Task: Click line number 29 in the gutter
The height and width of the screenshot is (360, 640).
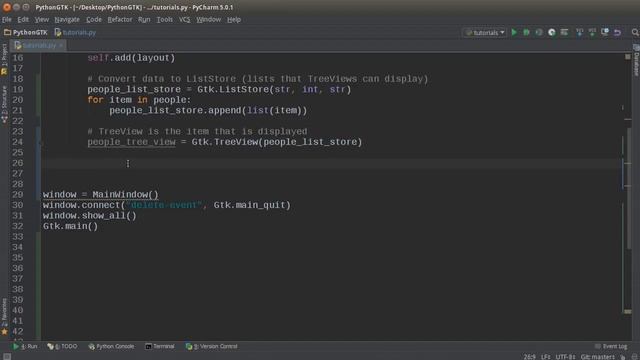Action: [x=18, y=195]
